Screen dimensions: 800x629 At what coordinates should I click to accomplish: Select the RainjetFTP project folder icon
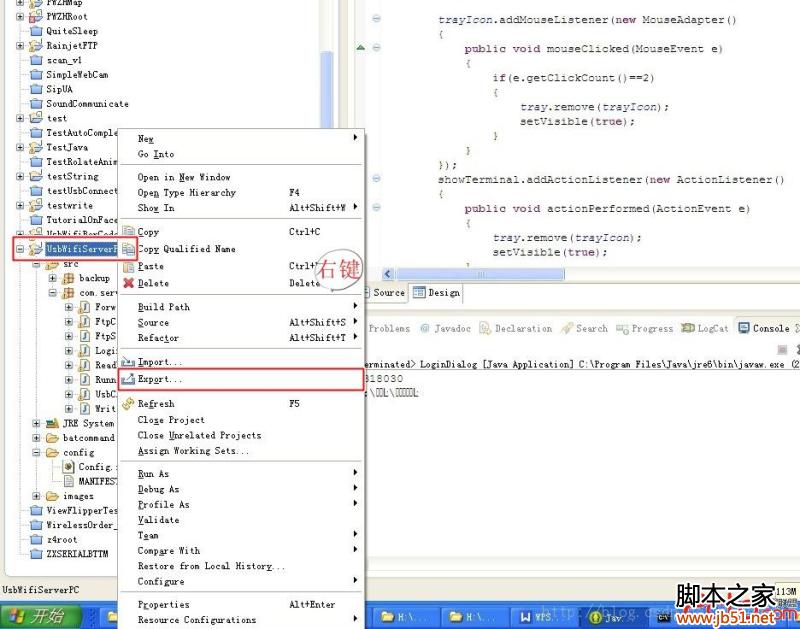(36, 46)
